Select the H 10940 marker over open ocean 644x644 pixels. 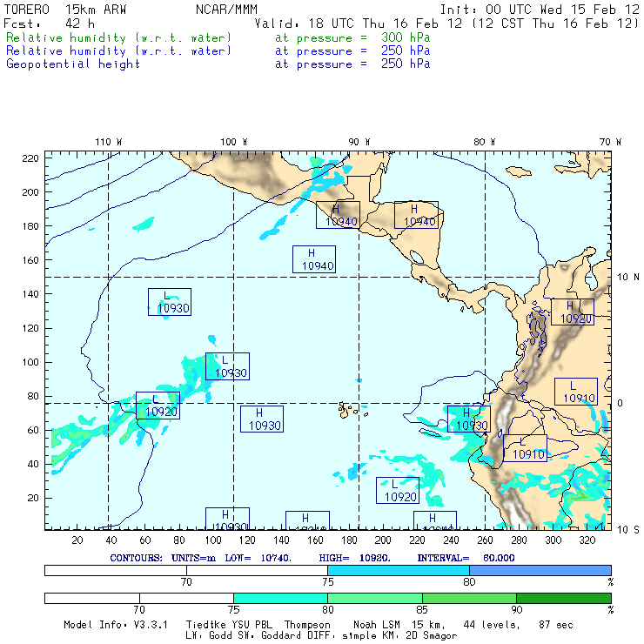pos(313,259)
